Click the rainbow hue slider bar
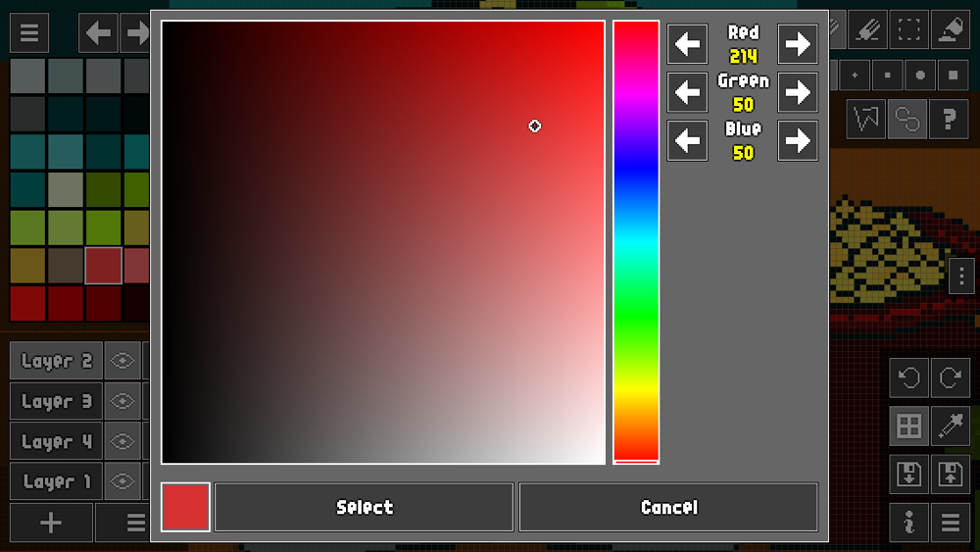This screenshot has width=980, height=552. tap(636, 242)
